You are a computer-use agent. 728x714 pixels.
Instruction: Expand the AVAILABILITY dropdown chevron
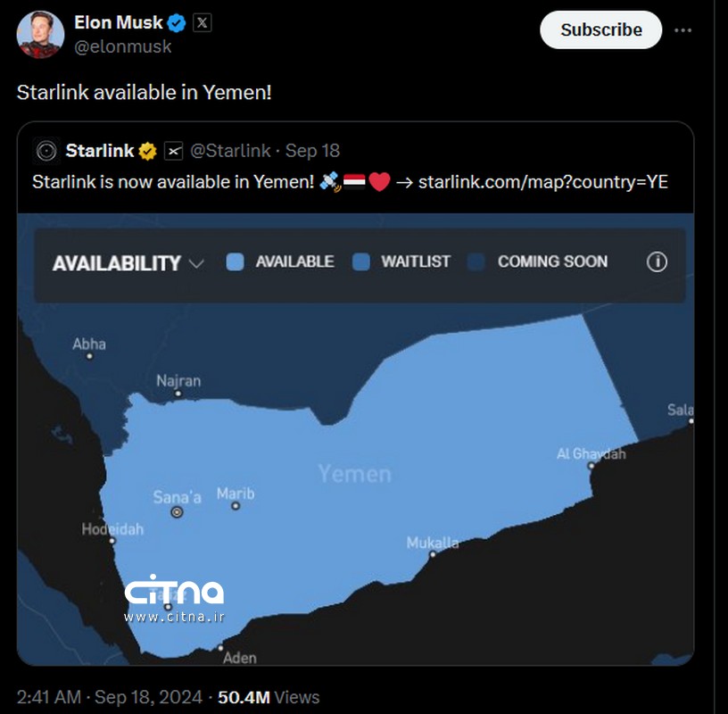click(x=197, y=263)
